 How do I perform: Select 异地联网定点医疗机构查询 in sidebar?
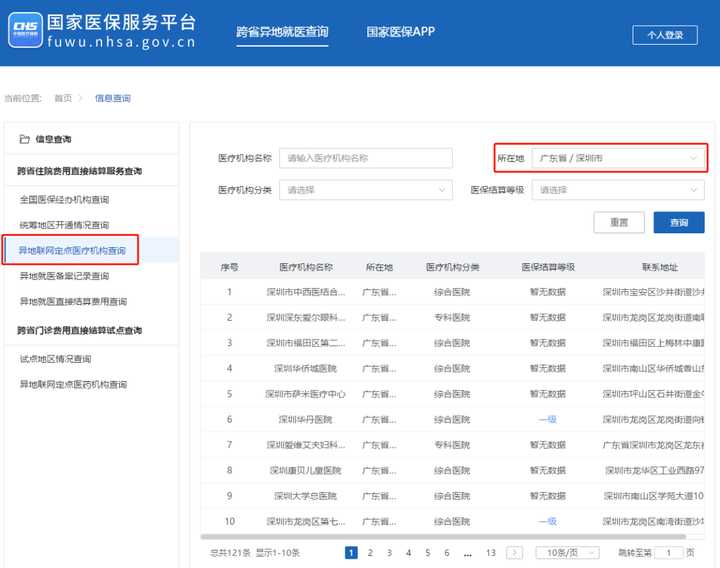[x=72, y=250]
